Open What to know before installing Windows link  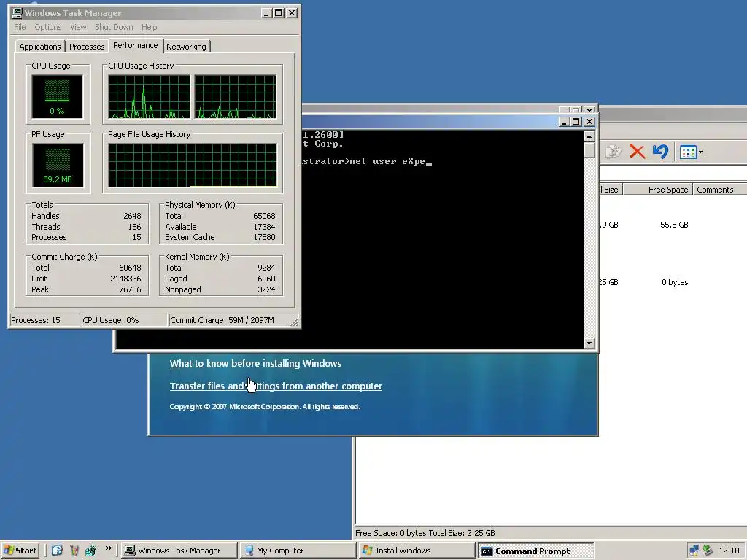255,363
